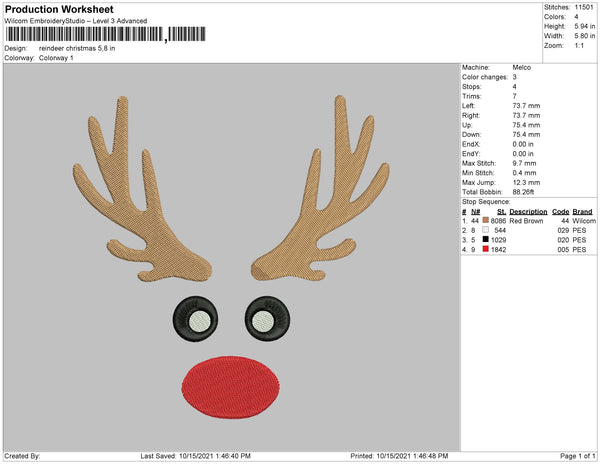600x464 pixels.
Task: Click the right reindeer eye
Action: coord(267,318)
